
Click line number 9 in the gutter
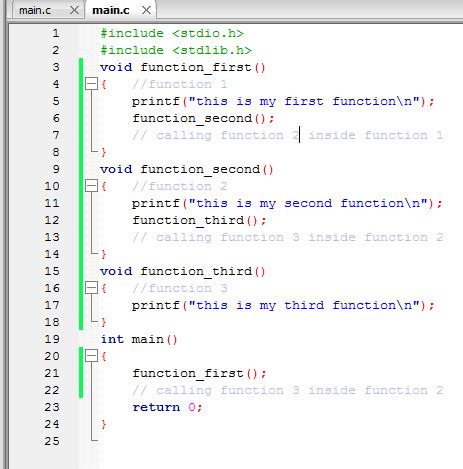point(56,169)
